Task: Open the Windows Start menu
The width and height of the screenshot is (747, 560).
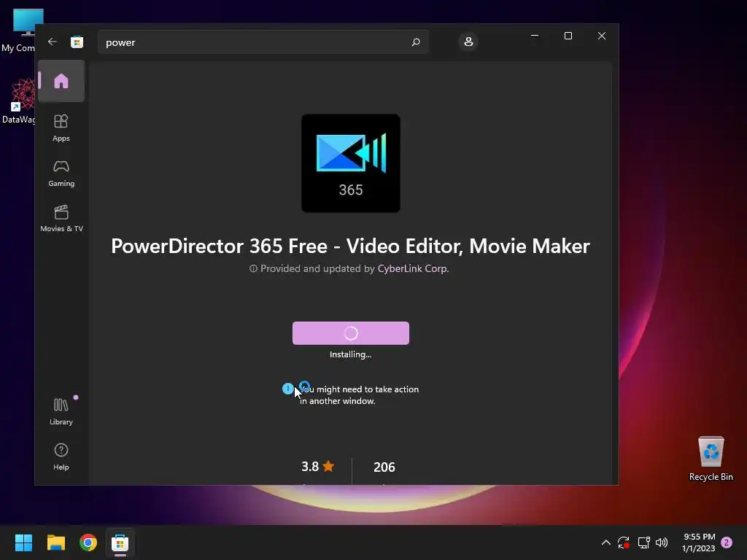Action: click(x=23, y=542)
